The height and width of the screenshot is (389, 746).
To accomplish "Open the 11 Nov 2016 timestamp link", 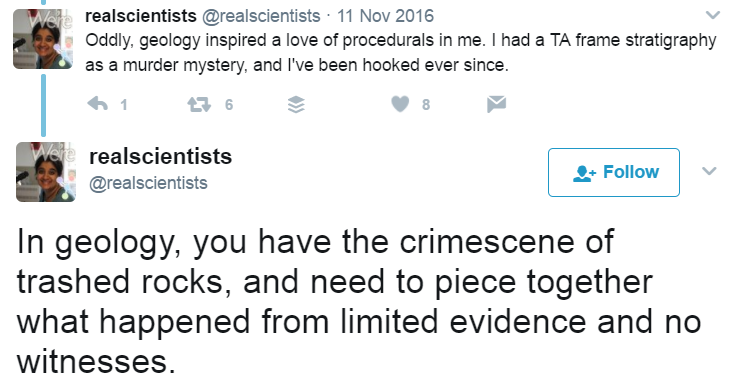I will tap(385, 16).
